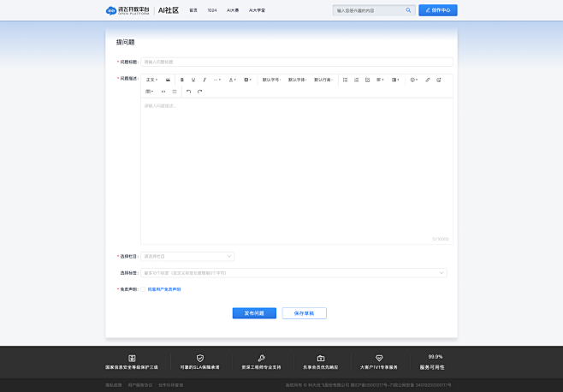Check the 免责声明 agreement checkbox
The width and height of the screenshot is (563, 392).
pos(144,289)
